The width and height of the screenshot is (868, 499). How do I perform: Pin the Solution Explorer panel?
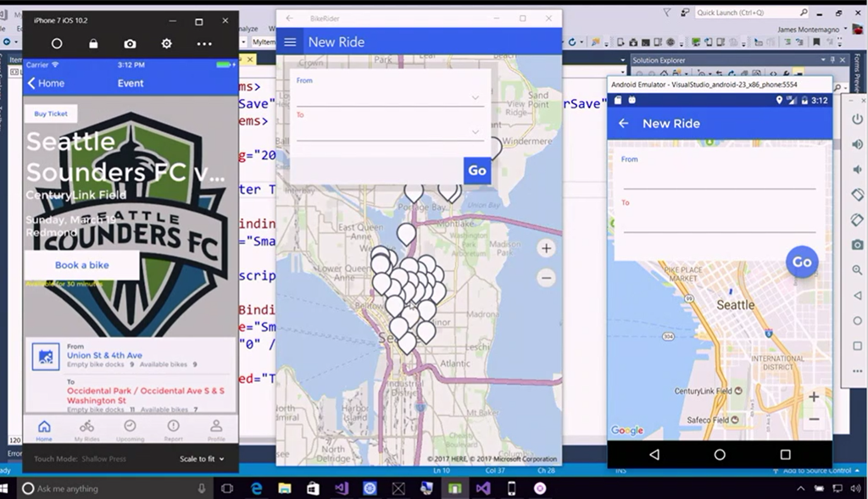click(x=832, y=60)
